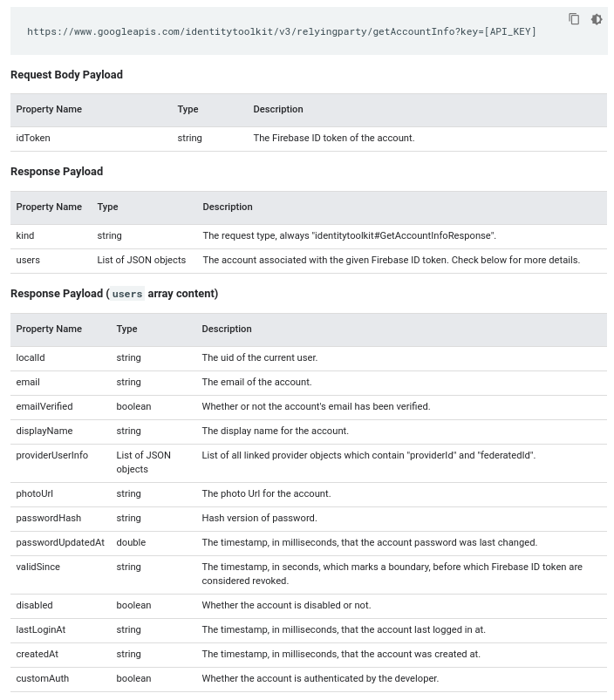Click the providerUserInfo property cell
The width and height of the screenshot is (614, 700).
51,455
